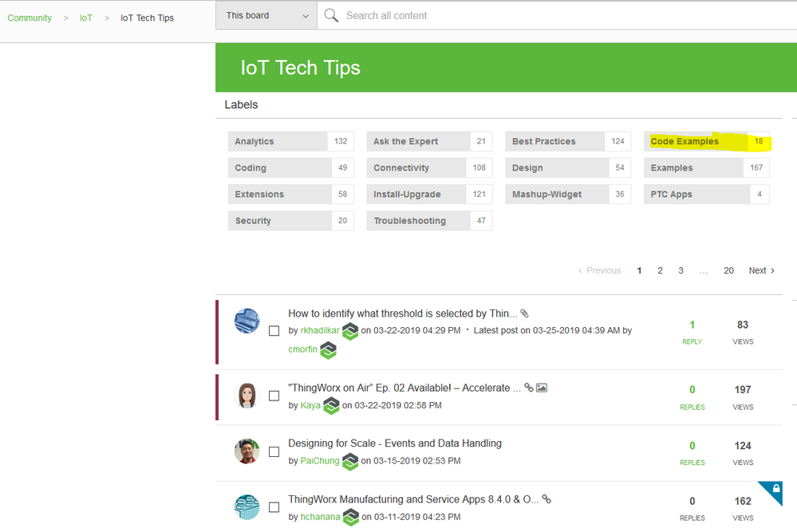Open hchanana's profile link
The height and width of the screenshot is (532, 797).
click(320, 516)
